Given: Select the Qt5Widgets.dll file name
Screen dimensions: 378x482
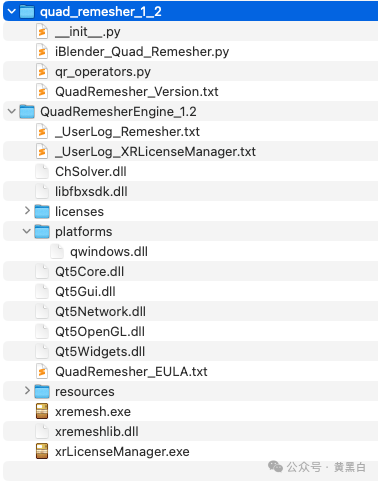Looking at the screenshot, I should pos(100,352).
